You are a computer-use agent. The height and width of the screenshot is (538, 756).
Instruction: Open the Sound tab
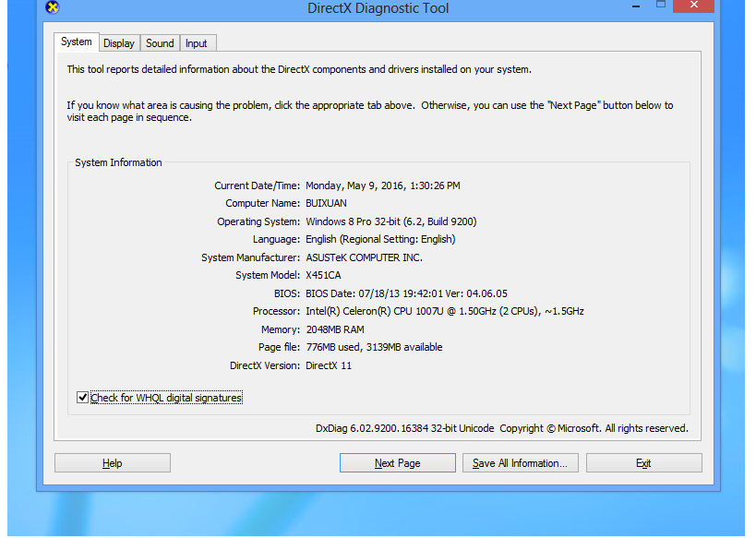click(x=160, y=43)
